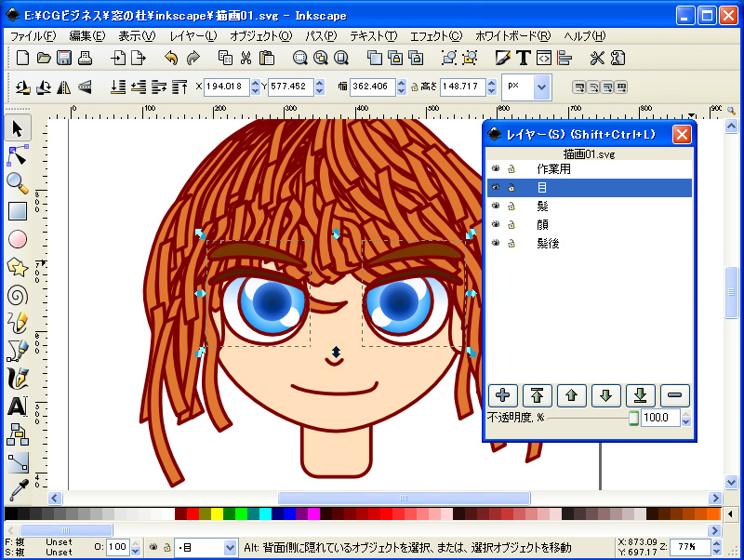
Task: Hide the 髪 layer using its eye icon
Action: pyautogui.click(x=495, y=206)
